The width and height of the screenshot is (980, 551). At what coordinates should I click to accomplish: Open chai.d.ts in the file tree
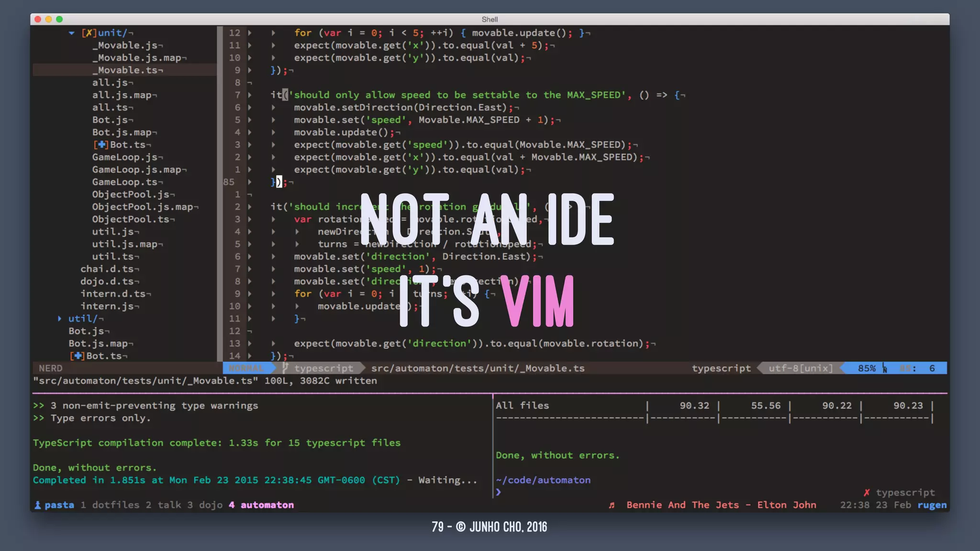coord(107,269)
